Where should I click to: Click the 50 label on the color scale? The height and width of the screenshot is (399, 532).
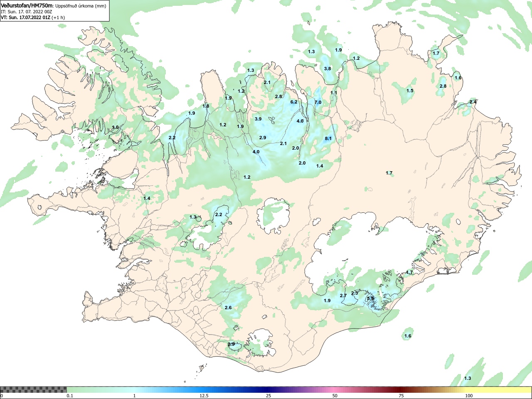pyautogui.click(x=335, y=396)
